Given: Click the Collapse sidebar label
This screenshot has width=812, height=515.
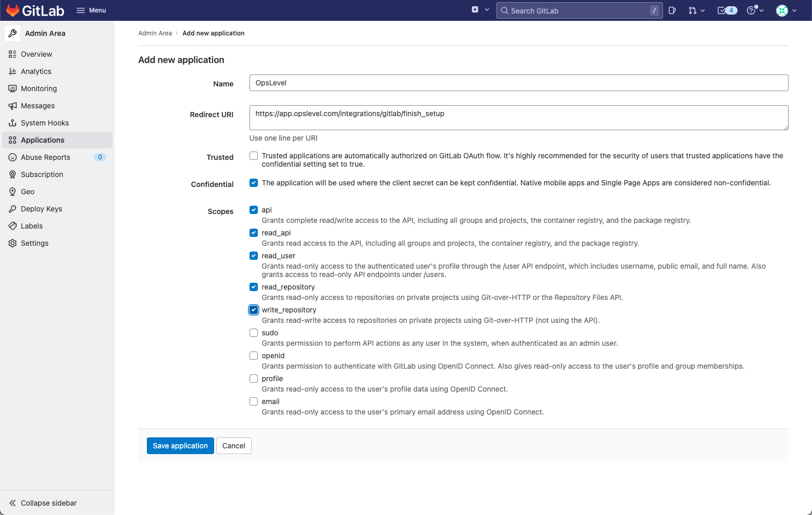Looking at the screenshot, I should (49, 503).
